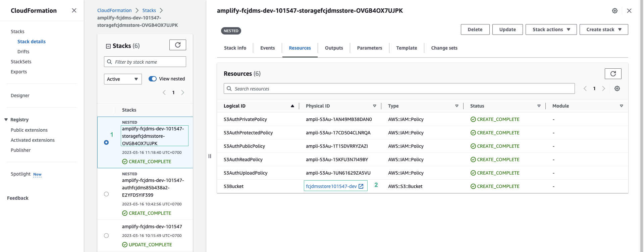Click the UPDATE_COMPLETE stack status

coord(147,245)
